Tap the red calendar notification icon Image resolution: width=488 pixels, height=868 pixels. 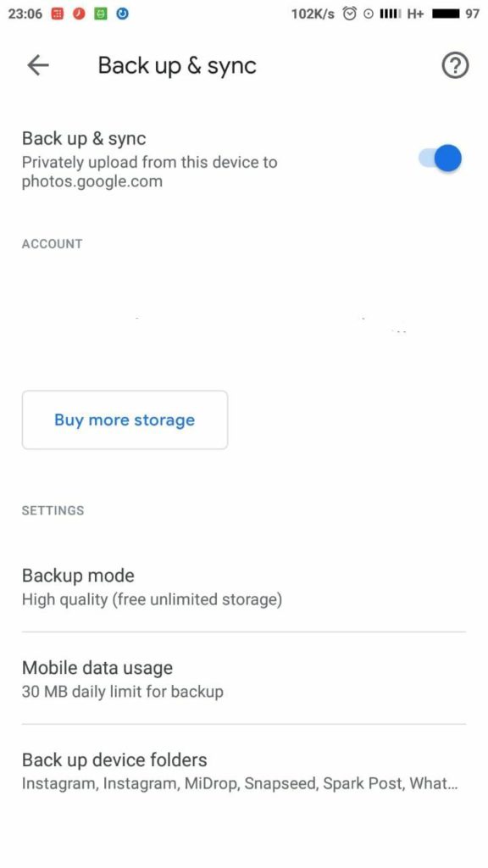(57, 14)
